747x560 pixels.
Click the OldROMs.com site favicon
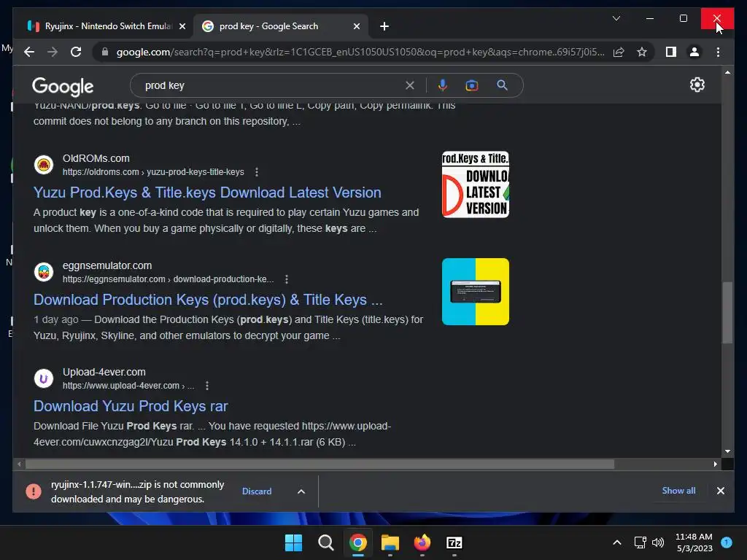[44, 165]
